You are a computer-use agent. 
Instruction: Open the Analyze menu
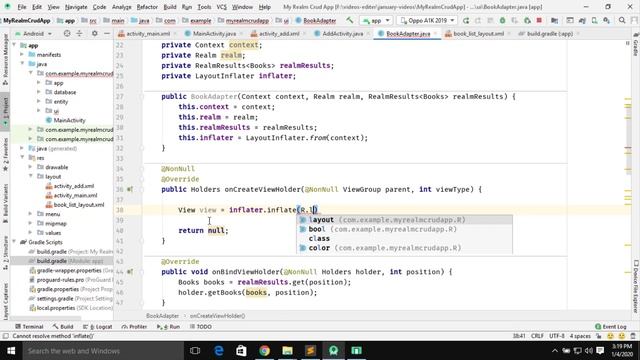[122, 7]
